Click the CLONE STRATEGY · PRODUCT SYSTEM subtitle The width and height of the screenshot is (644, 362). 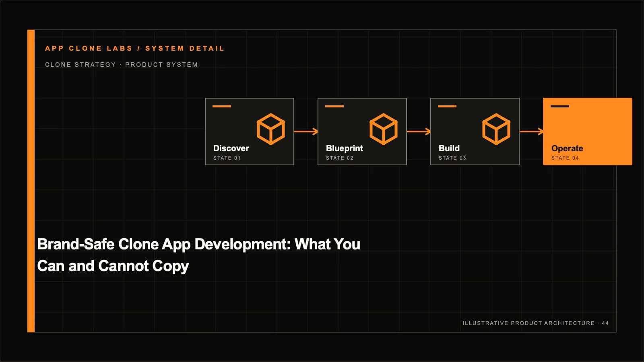[x=121, y=64]
